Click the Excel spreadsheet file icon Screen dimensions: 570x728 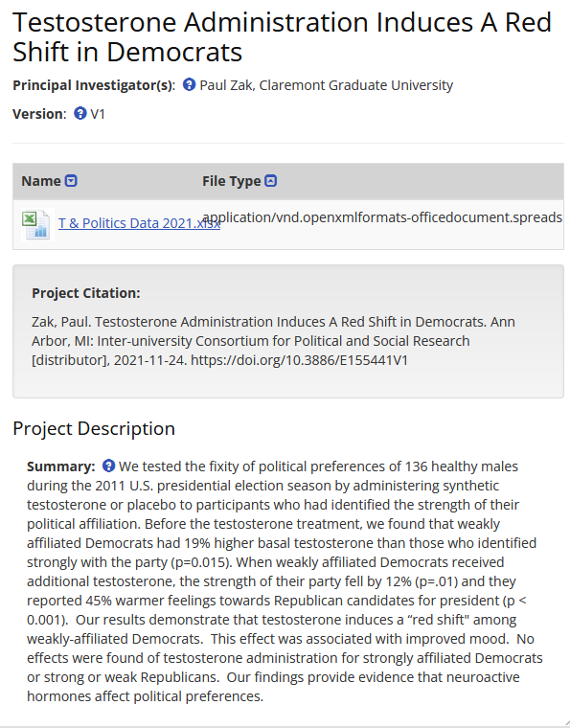coord(37,225)
